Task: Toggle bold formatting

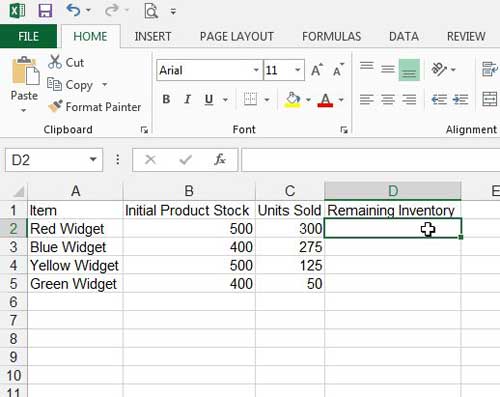Action: click(x=166, y=99)
